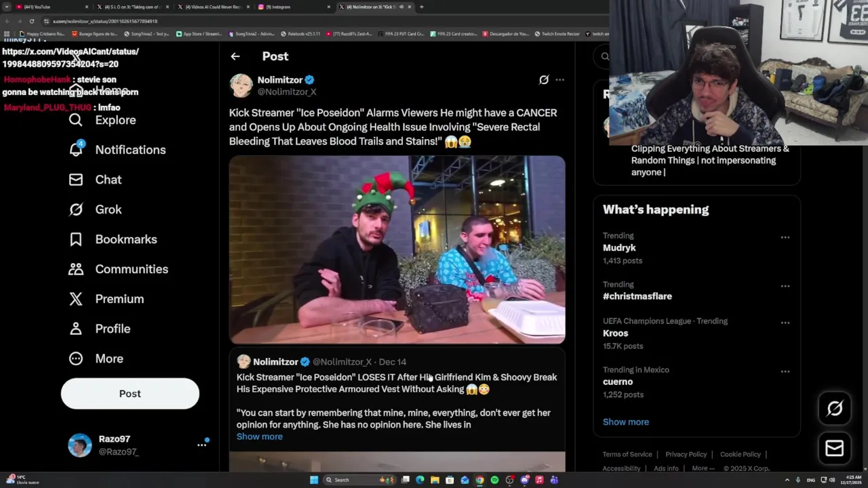Click the back arrow beside Post heading
Image resolution: width=868 pixels, height=488 pixels.
click(235, 56)
